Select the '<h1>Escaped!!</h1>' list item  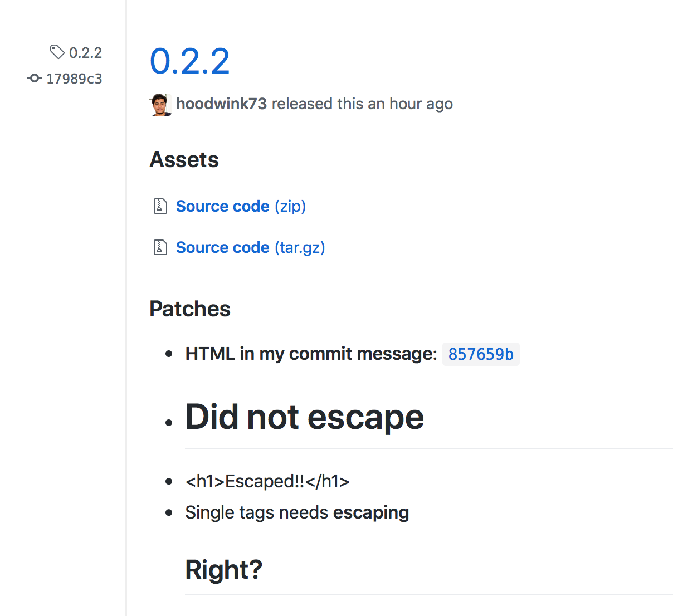(267, 481)
